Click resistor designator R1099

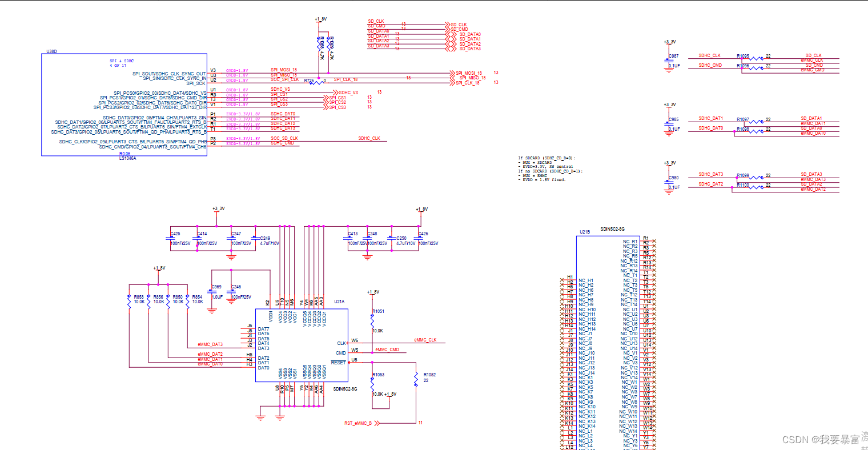[743, 176]
